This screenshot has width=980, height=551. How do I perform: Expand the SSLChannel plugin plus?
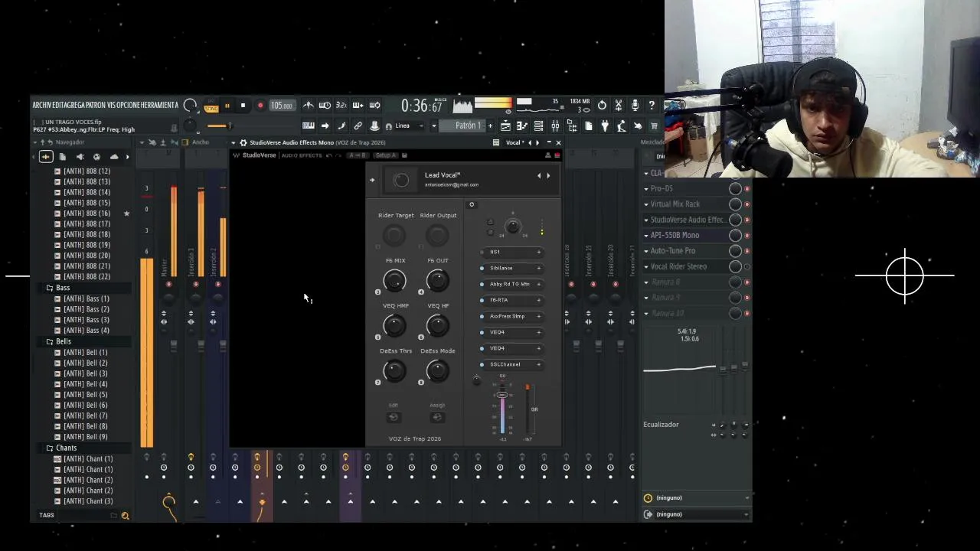(x=538, y=364)
